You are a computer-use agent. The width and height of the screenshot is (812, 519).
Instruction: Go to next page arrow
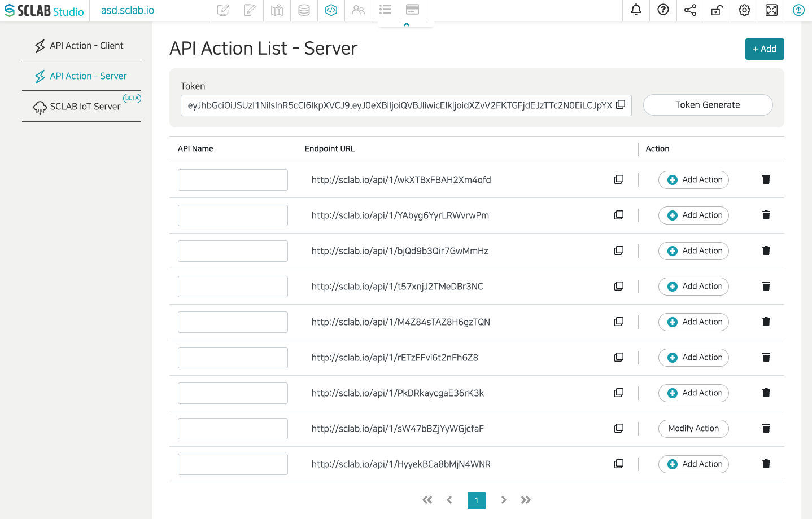[504, 500]
